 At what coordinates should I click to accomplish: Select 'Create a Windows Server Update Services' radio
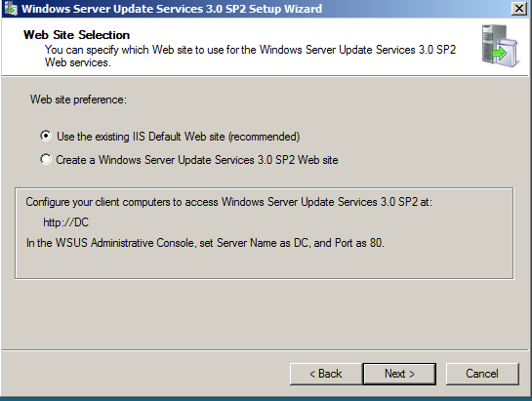coord(46,159)
